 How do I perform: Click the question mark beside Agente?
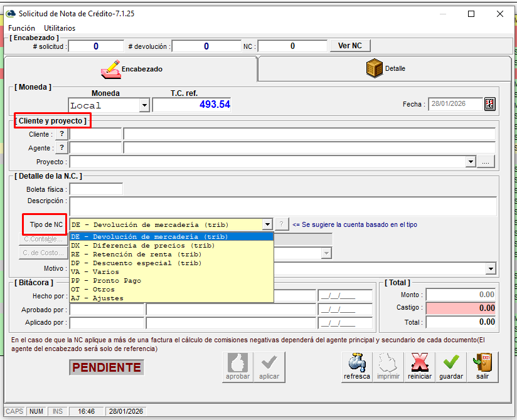click(x=61, y=148)
